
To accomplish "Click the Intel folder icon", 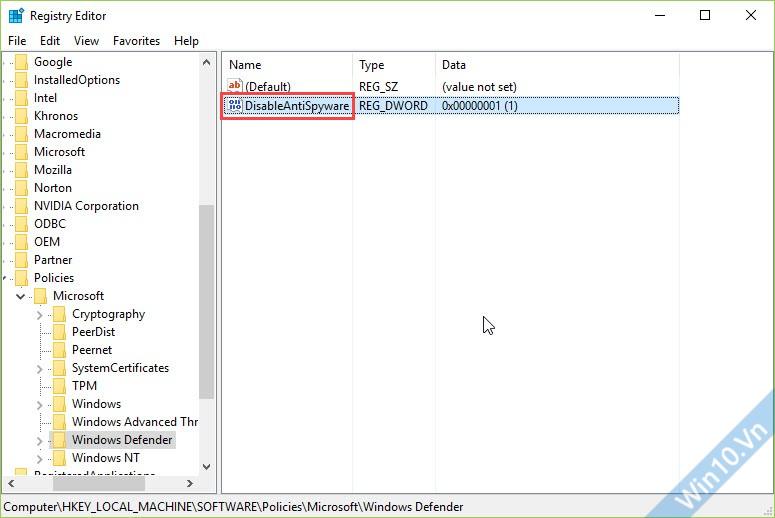I will pyautogui.click(x=21, y=98).
